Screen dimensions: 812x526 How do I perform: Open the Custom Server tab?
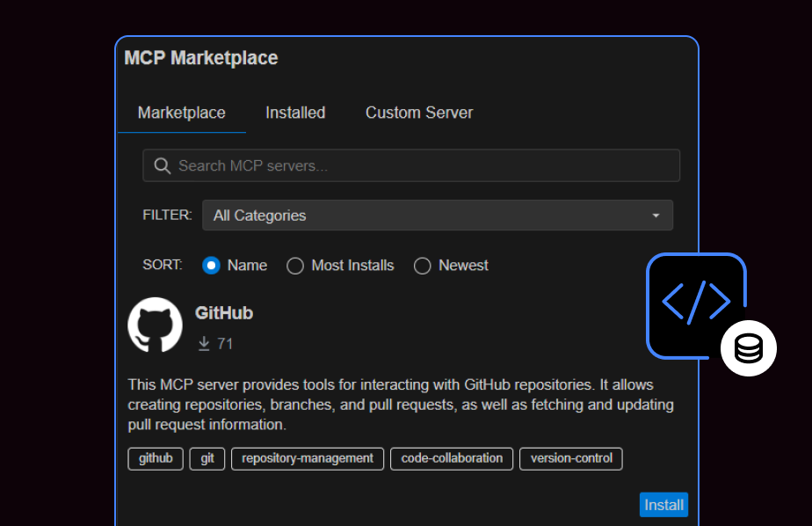click(x=419, y=113)
